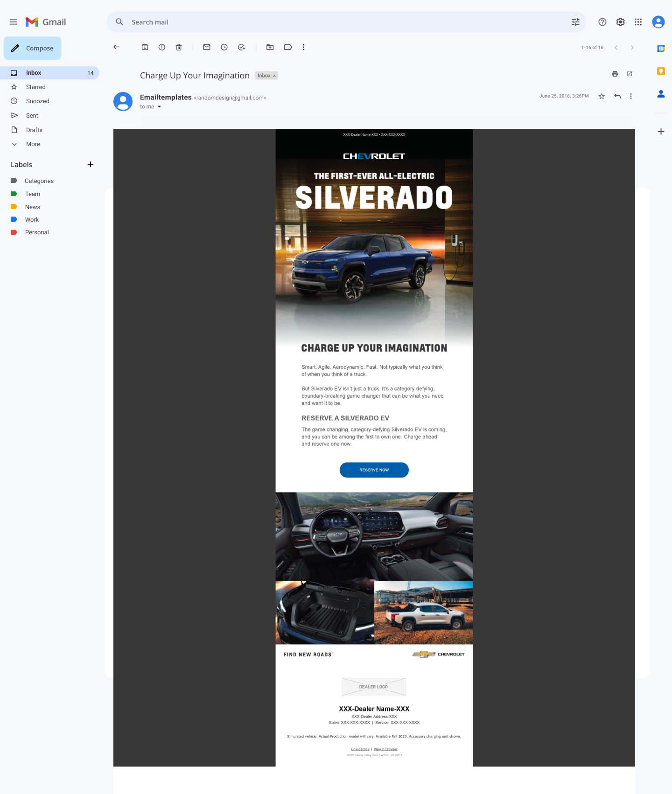The height and width of the screenshot is (794, 672).
Task: Open the Inbox folder
Action: (x=49, y=73)
